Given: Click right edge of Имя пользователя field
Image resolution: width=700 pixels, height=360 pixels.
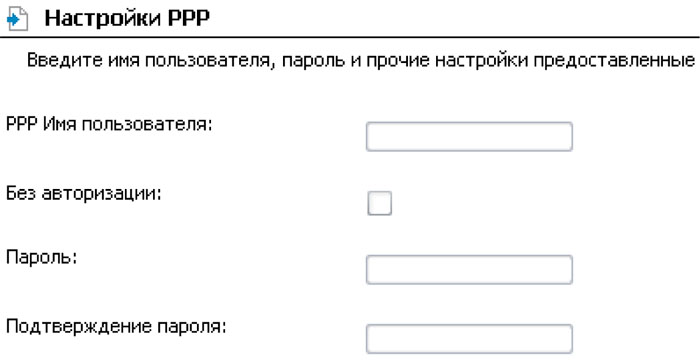Looking at the screenshot, I should click(568, 136).
